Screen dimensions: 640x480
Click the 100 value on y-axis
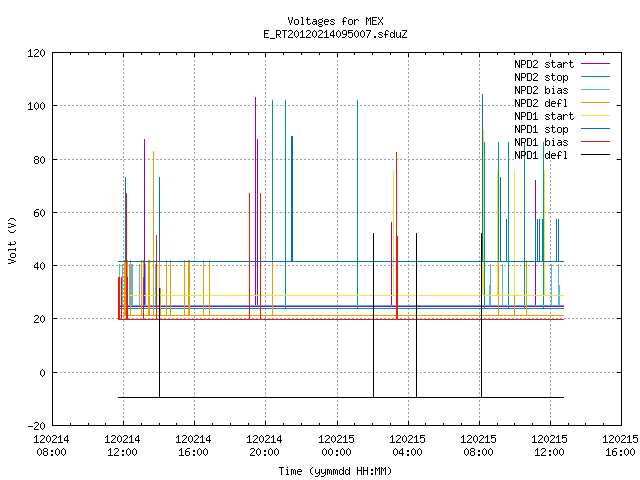point(36,106)
